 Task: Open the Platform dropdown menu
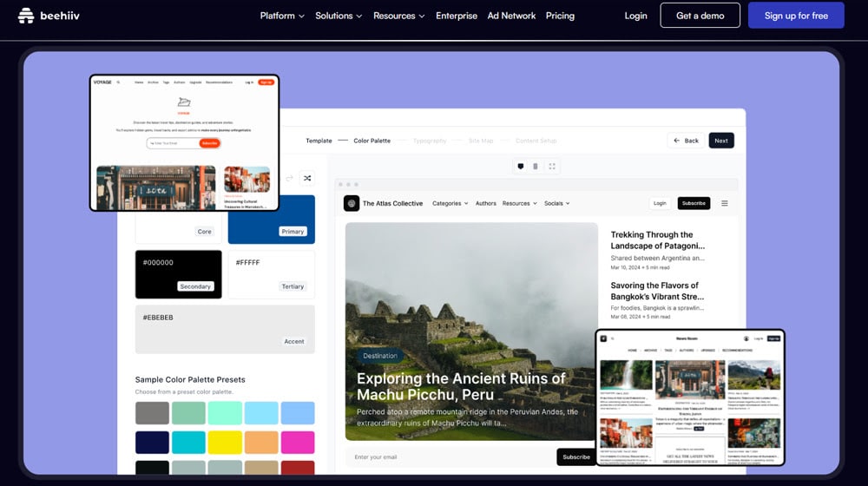[x=282, y=16]
